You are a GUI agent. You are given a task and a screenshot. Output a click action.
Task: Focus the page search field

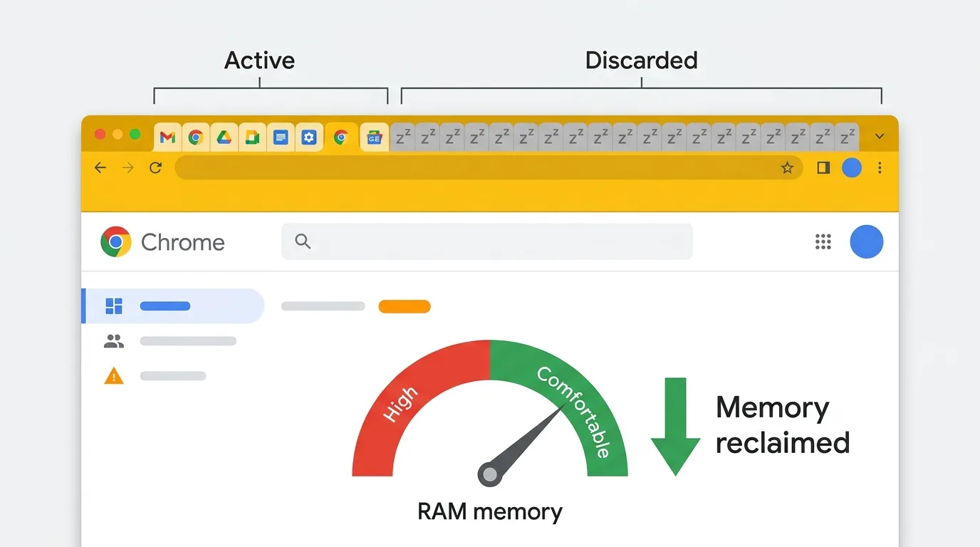487,241
